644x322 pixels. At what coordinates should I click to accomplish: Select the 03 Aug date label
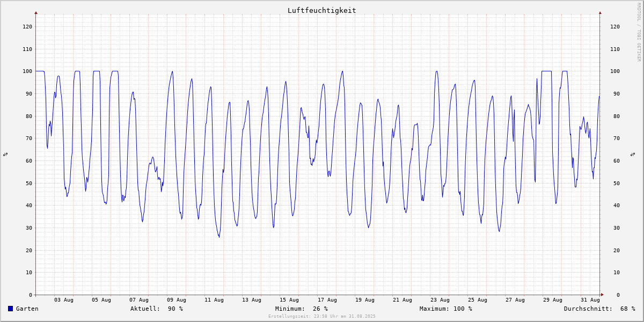coord(64,300)
